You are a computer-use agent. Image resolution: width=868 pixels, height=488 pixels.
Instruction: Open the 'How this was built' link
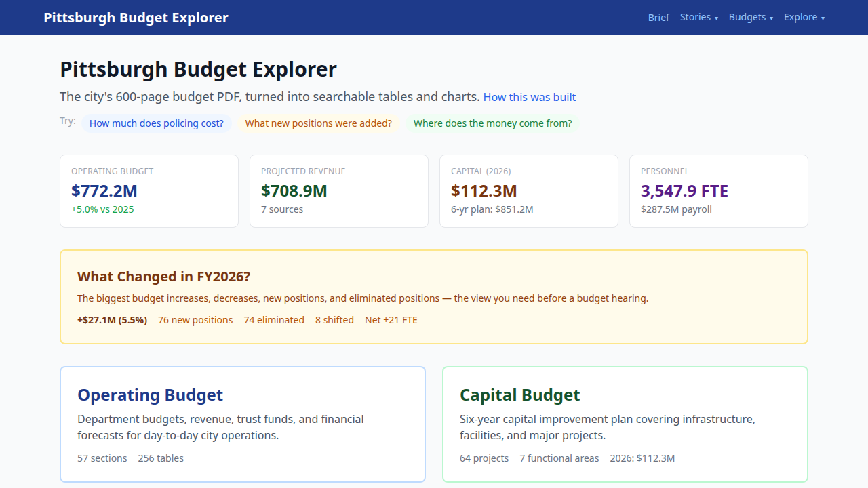(530, 97)
